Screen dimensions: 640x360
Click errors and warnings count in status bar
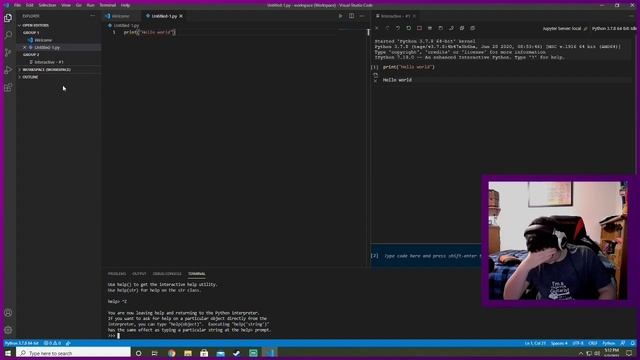[52, 343]
